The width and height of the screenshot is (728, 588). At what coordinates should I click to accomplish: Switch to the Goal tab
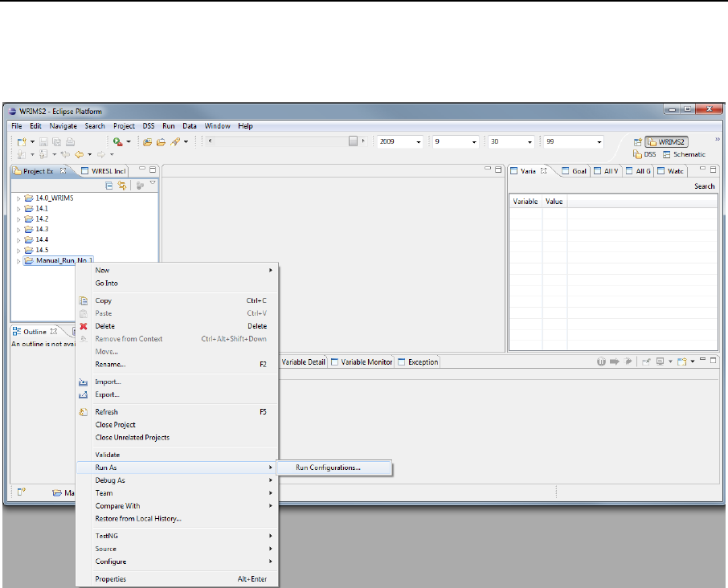pos(575,171)
